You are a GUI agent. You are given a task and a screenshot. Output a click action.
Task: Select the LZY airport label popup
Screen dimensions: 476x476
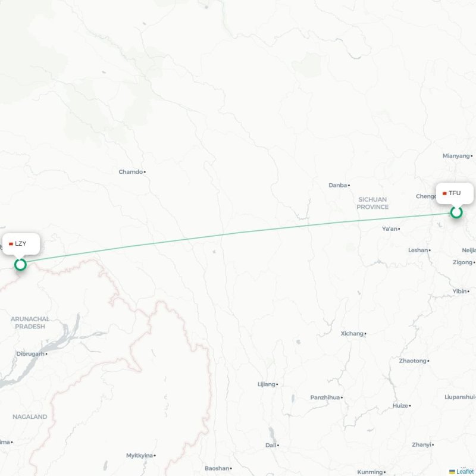[21, 244]
